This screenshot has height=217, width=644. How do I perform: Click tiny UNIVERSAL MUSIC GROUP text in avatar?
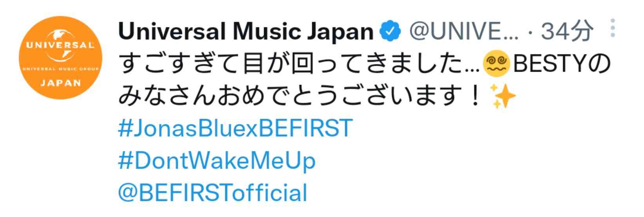tap(60, 69)
